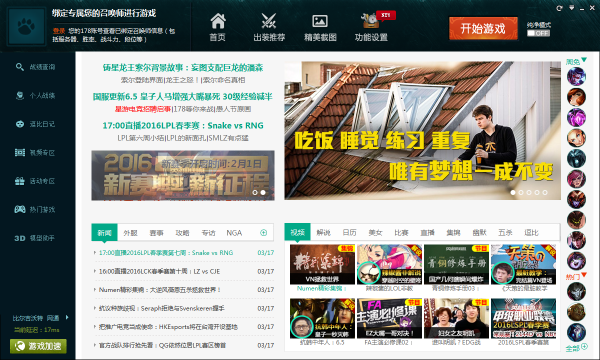
Task: Expand the 周免 champion list arrow
Action: pos(584,60)
